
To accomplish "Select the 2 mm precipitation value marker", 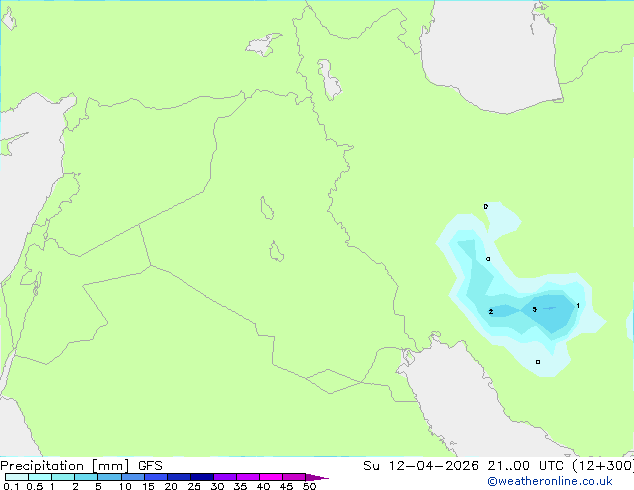I will click(491, 311).
